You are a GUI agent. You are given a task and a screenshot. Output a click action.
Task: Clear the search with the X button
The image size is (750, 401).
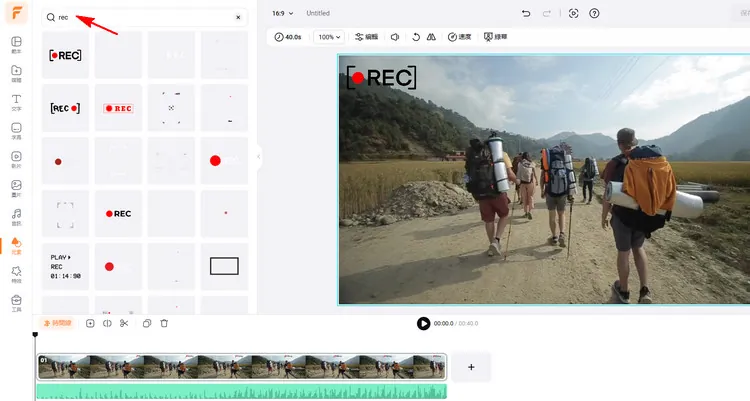pos(238,17)
